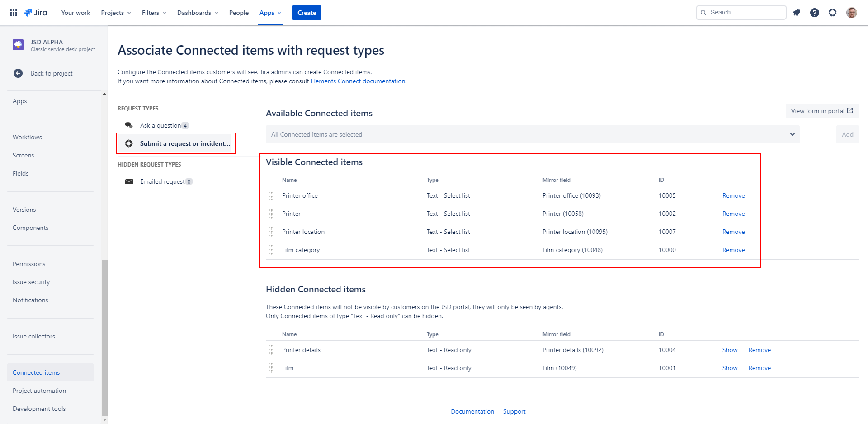This screenshot has height=424, width=868.
Task: Click the Create button
Action: [x=307, y=13]
